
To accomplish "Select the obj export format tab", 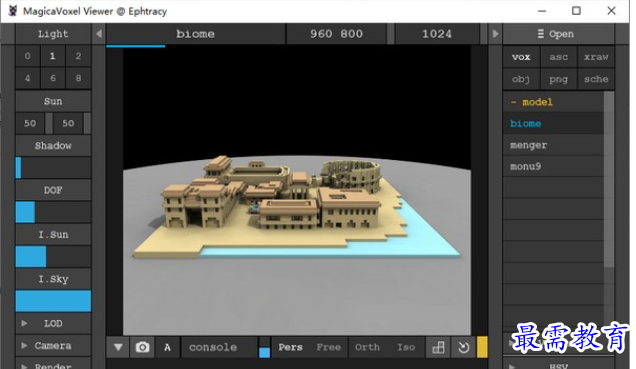I will 521,79.
